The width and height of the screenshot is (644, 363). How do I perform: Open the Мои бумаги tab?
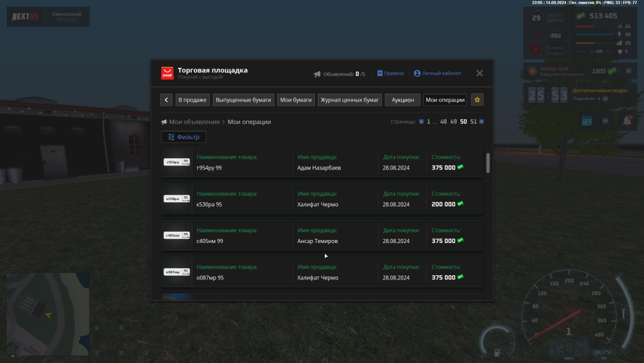(296, 100)
